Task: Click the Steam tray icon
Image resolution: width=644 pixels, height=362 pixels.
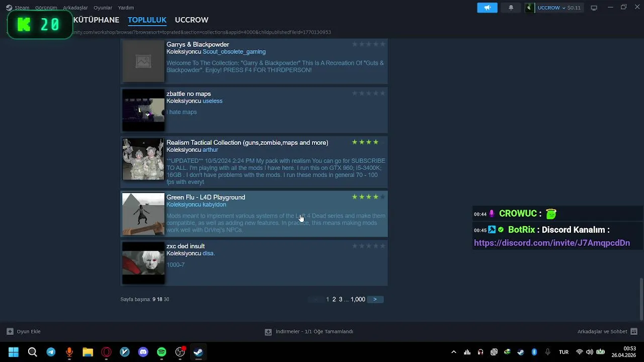Action: pos(521,352)
